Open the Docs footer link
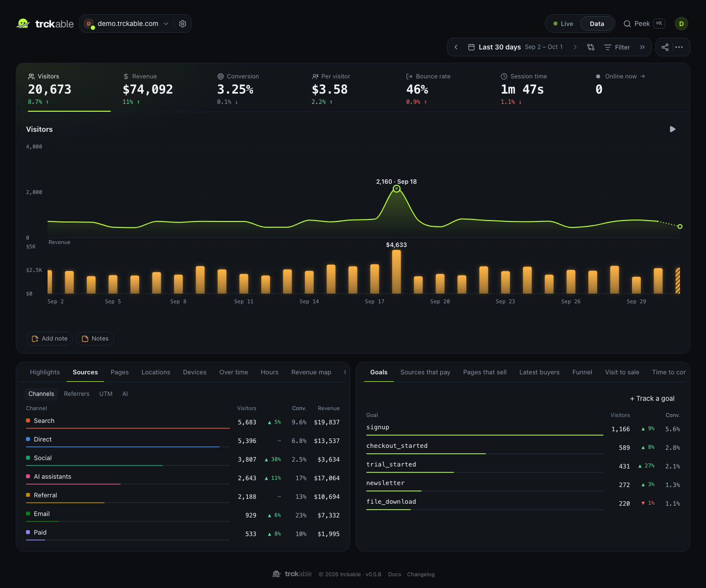706x588 pixels. [394, 574]
